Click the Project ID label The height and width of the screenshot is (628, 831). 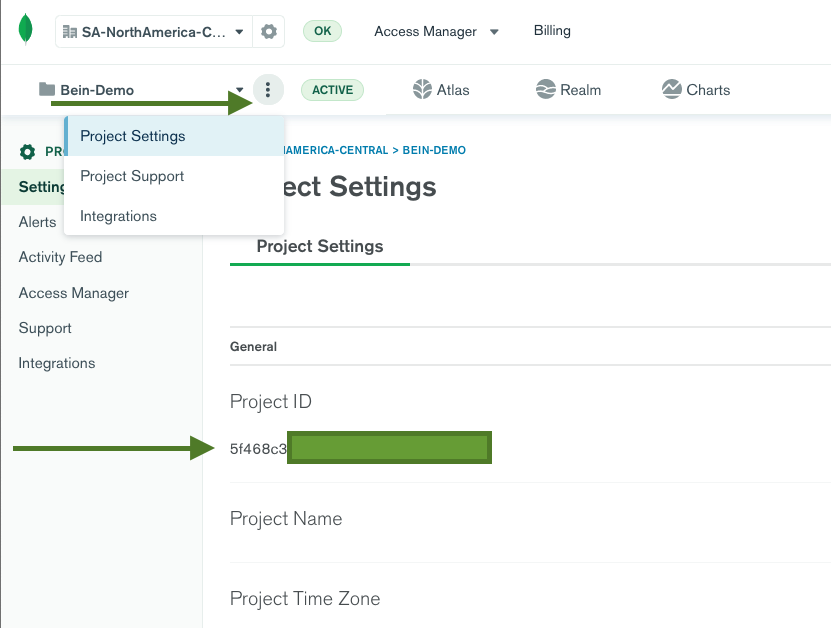pyautogui.click(x=271, y=401)
